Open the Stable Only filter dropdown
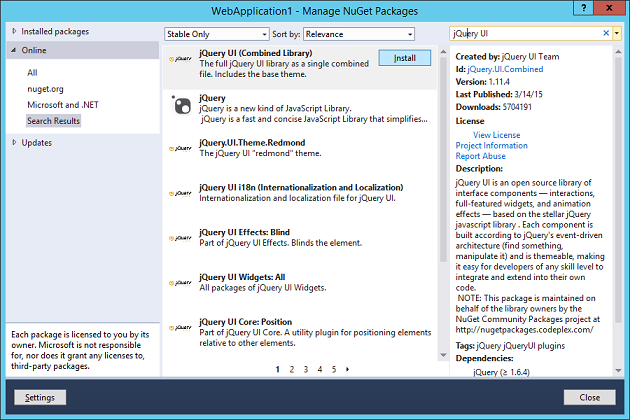The image size is (630, 420). tap(217, 34)
